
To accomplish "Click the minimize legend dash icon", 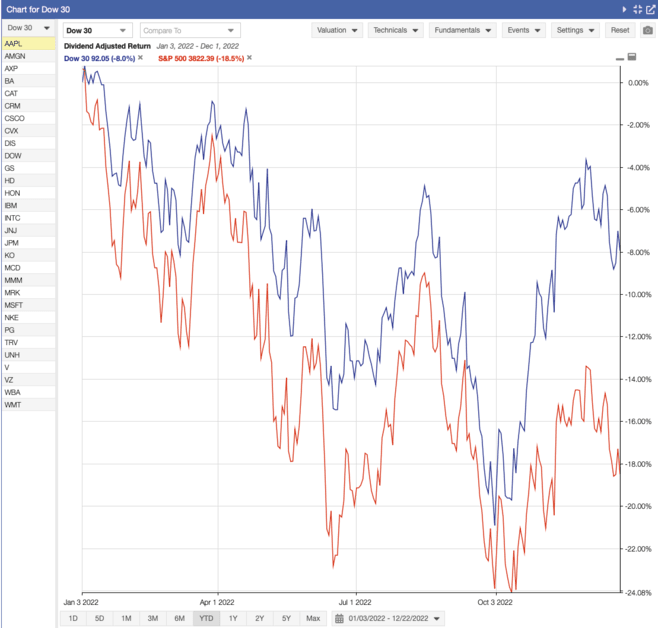I will 620,59.
